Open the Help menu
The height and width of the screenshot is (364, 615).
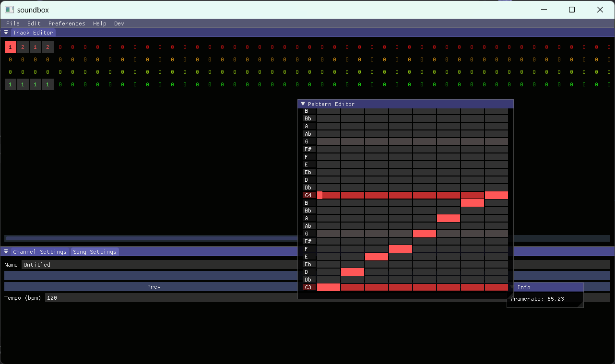99,23
